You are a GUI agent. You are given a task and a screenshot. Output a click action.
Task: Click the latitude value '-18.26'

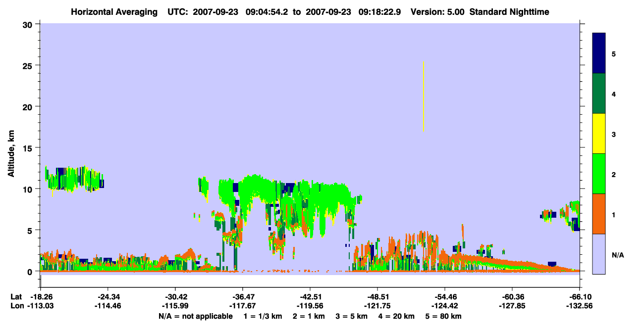[x=42, y=297]
